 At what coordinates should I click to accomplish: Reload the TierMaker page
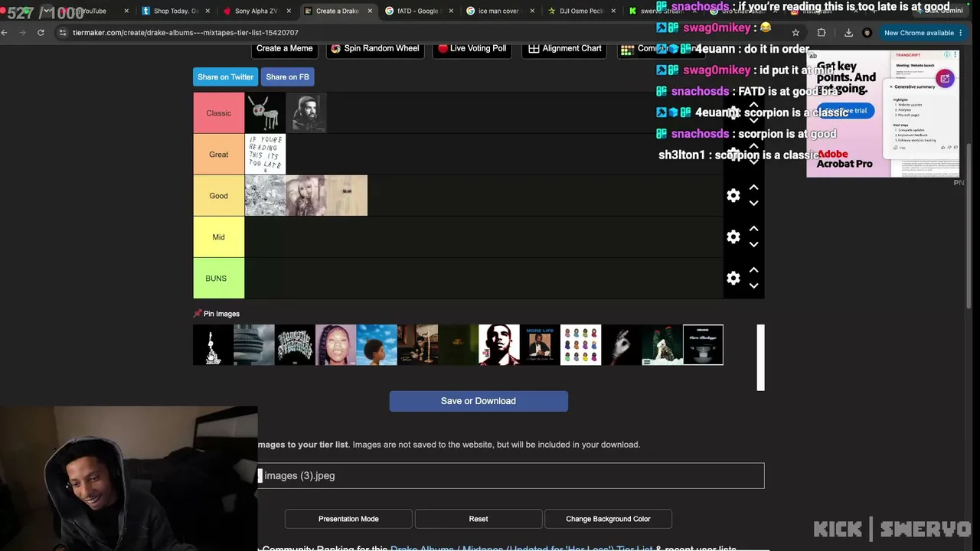[41, 33]
